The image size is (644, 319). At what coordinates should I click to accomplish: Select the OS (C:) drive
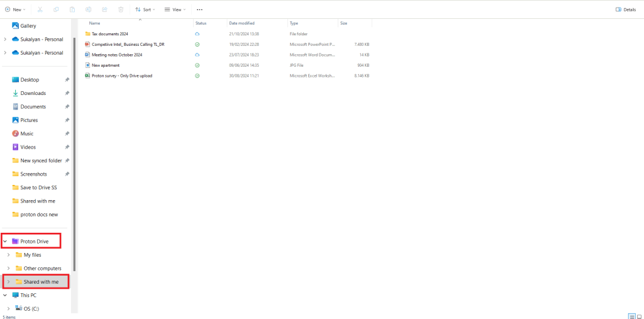tap(33, 308)
